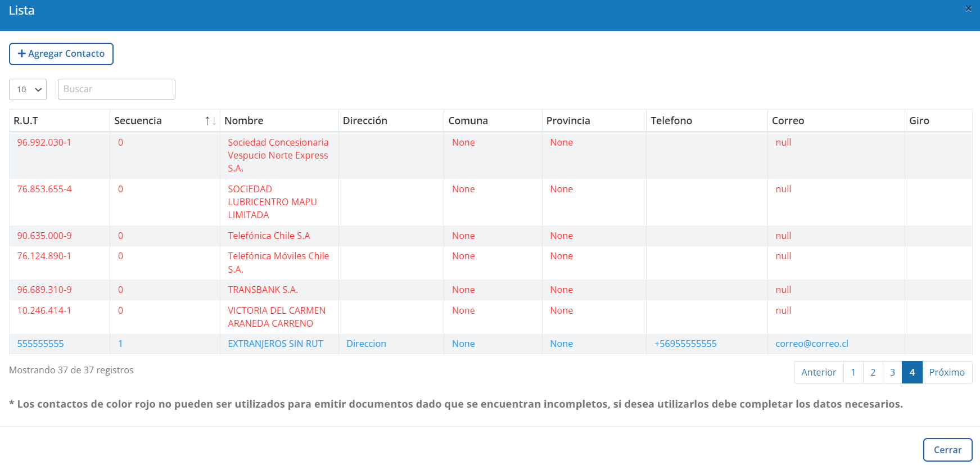Jump to pagination page 3

point(892,372)
